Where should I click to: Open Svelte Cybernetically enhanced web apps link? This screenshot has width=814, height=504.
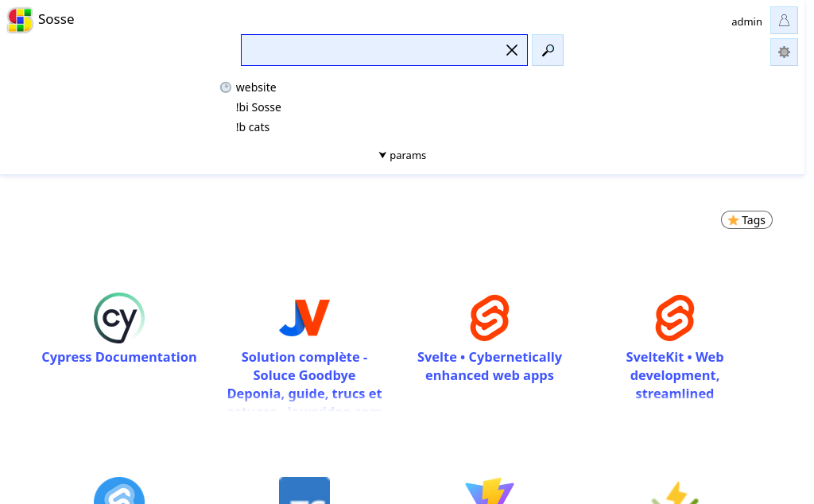tap(490, 366)
